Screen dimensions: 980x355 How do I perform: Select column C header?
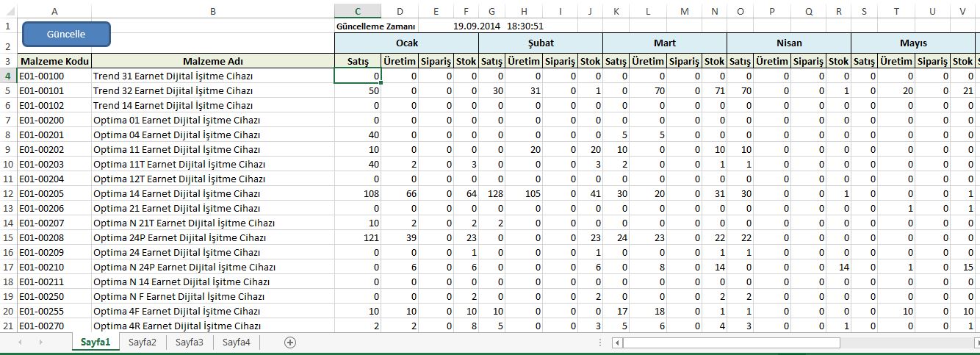click(358, 11)
